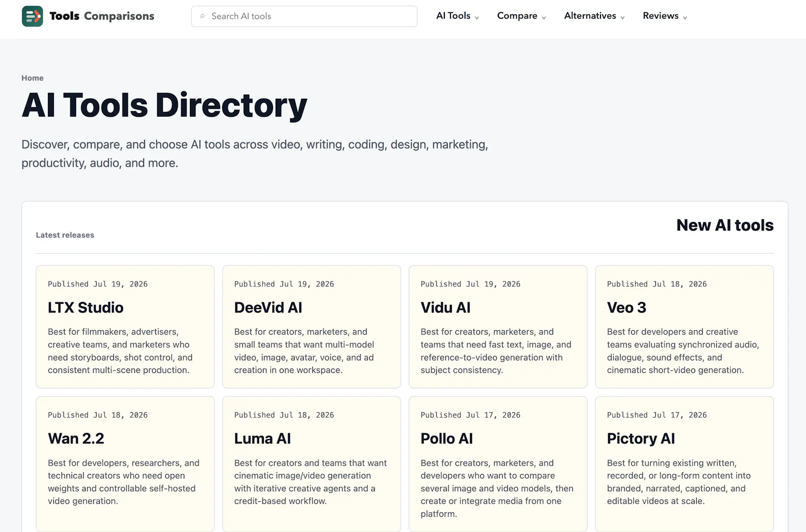Screen dimensions: 806x532
Task: Click Luma AI's Published Jul 18, 2026 date
Action: coord(284,415)
